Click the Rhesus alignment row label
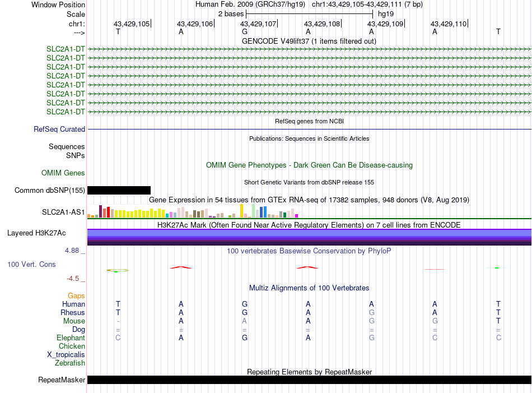532x393 pixels. coord(73,312)
